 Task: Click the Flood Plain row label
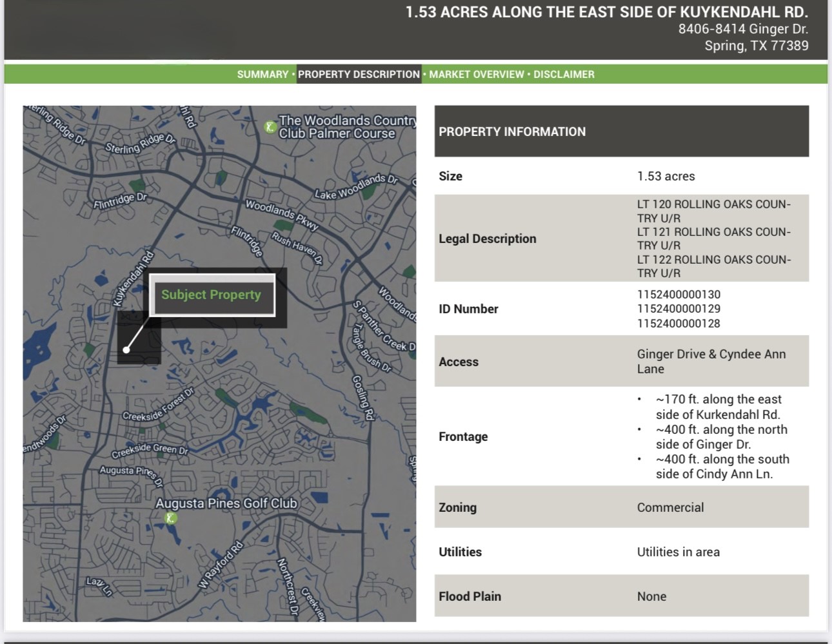tap(470, 596)
